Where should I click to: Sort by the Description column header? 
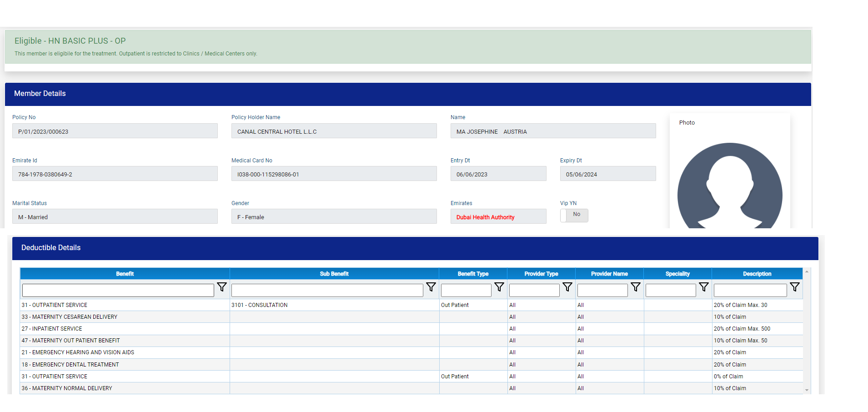coord(757,274)
